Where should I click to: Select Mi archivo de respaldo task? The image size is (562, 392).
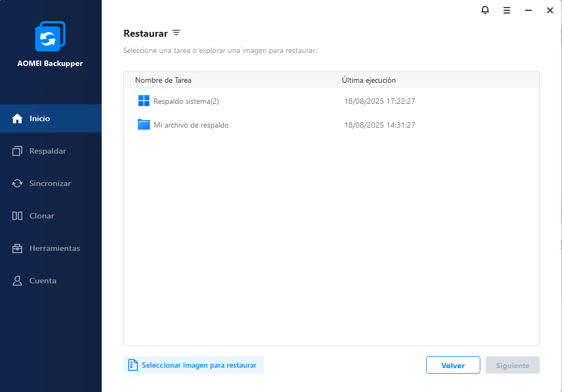pyautogui.click(x=191, y=125)
